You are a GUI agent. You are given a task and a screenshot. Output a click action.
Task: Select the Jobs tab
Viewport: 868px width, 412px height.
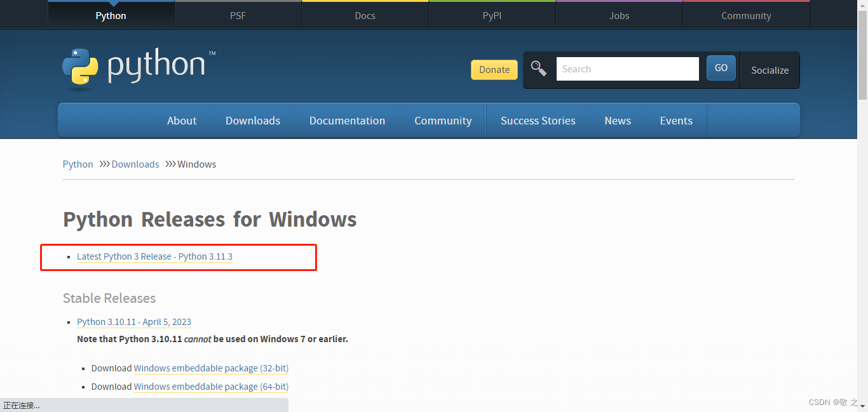tap(619, 15)
